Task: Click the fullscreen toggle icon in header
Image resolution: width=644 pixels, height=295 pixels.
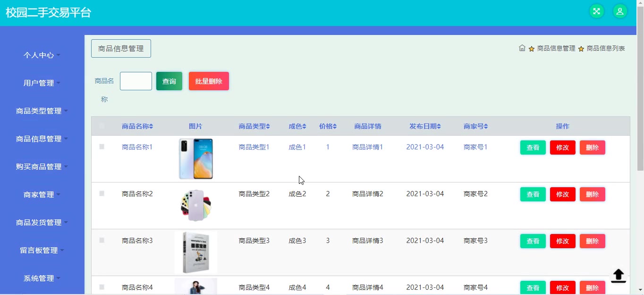Action: 597,11
